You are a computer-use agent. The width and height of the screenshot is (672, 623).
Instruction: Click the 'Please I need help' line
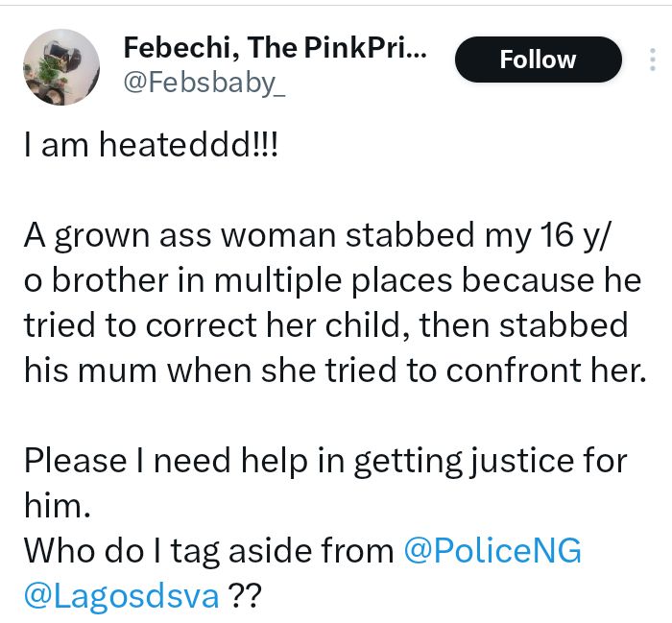[x=326, y=461]
